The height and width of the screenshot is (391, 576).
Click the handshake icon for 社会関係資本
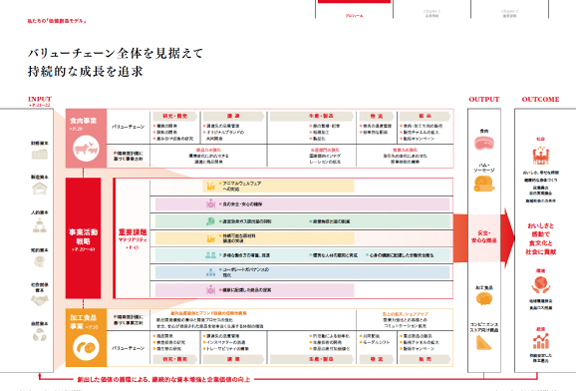(x=39, y=300)
